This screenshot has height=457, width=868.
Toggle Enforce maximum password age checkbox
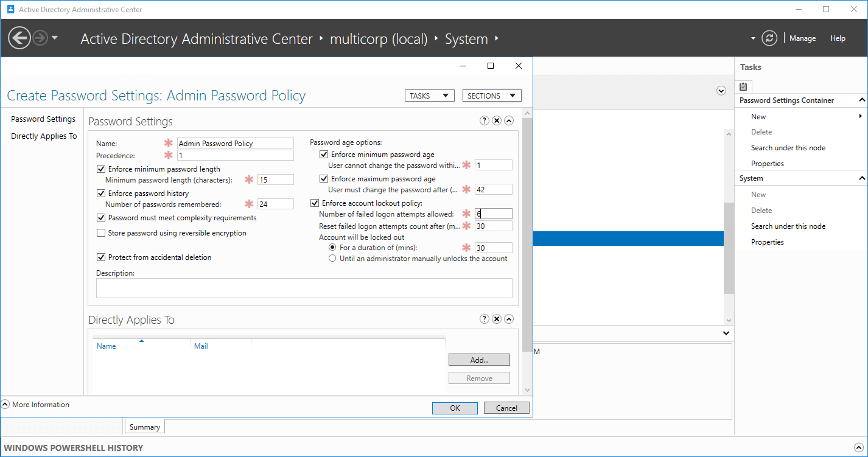(324, 179)
